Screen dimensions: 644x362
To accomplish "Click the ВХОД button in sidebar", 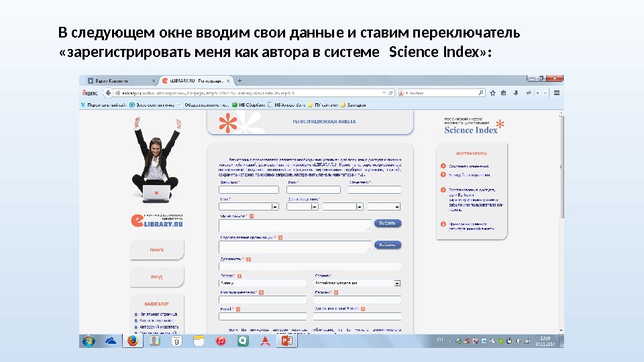I will coord(157,277).
